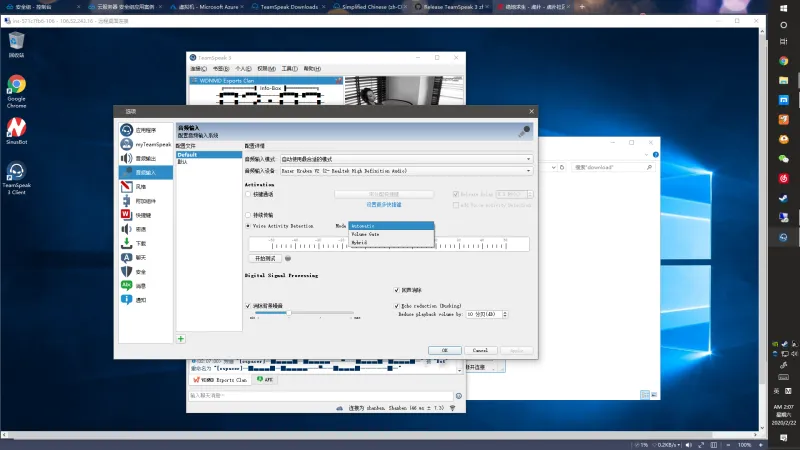Click the set more hotkeys blue link
The width and height of the screenshot is (800, 450).
point(384,205)
